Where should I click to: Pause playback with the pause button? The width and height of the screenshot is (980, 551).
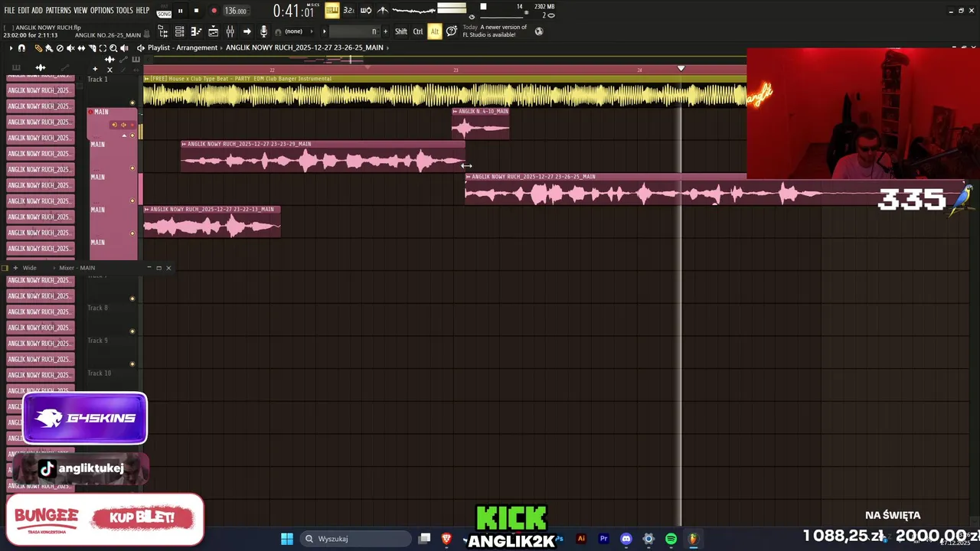coord(181,11)
